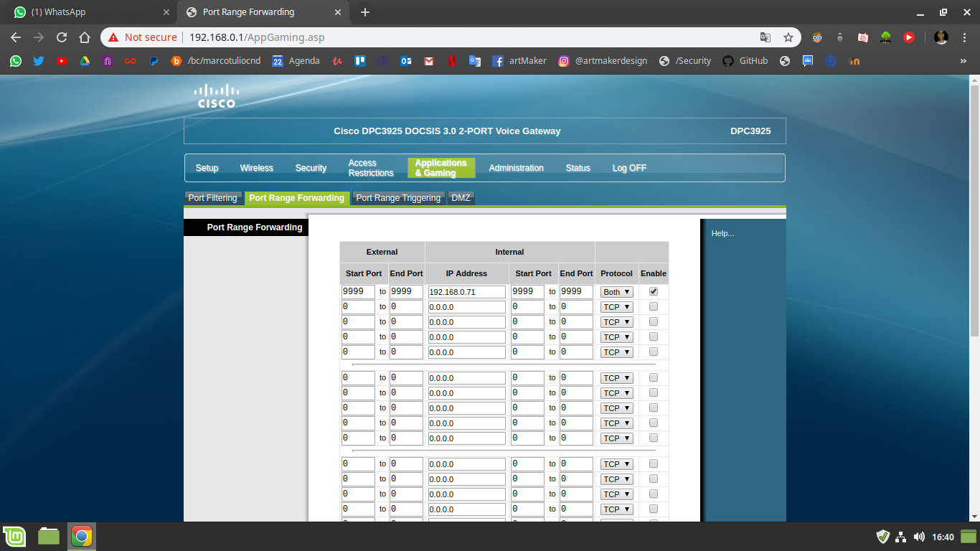The width and height of the screenshot is (980, 551).
Task: Enable the second port forwarding row checkbox
Action: pyautogui.click(x=654, y=306)
